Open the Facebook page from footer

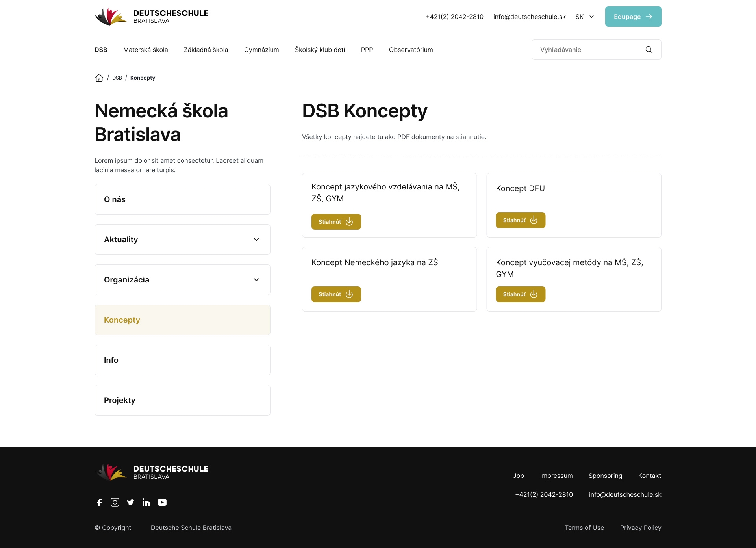click(x=99, y=502)
